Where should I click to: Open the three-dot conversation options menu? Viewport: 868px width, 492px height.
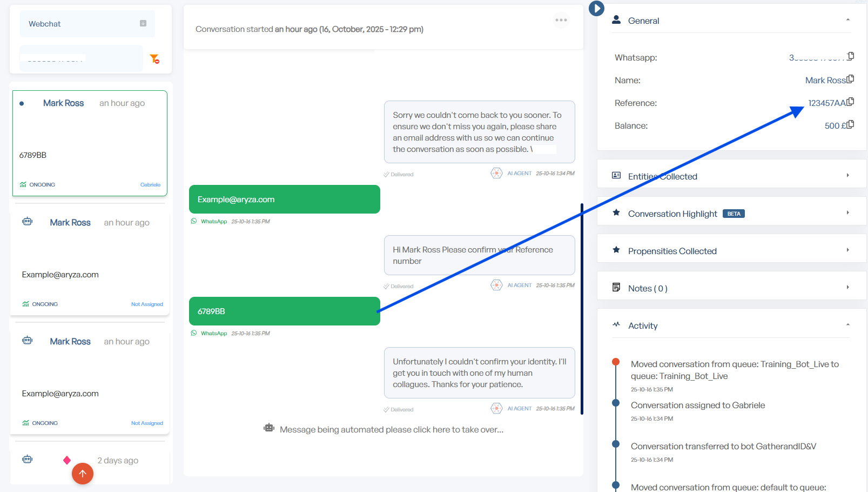click(x=561, y=21)
